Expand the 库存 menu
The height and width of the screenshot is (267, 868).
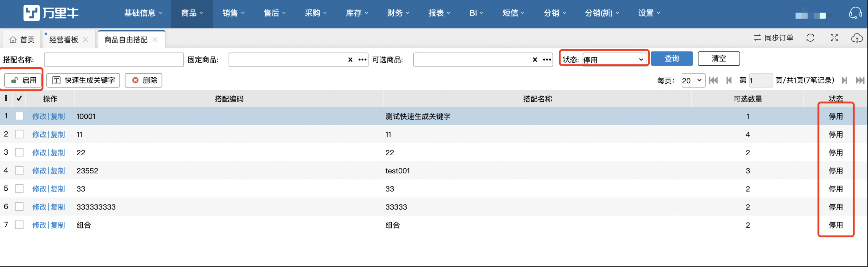tap(357, 13)
